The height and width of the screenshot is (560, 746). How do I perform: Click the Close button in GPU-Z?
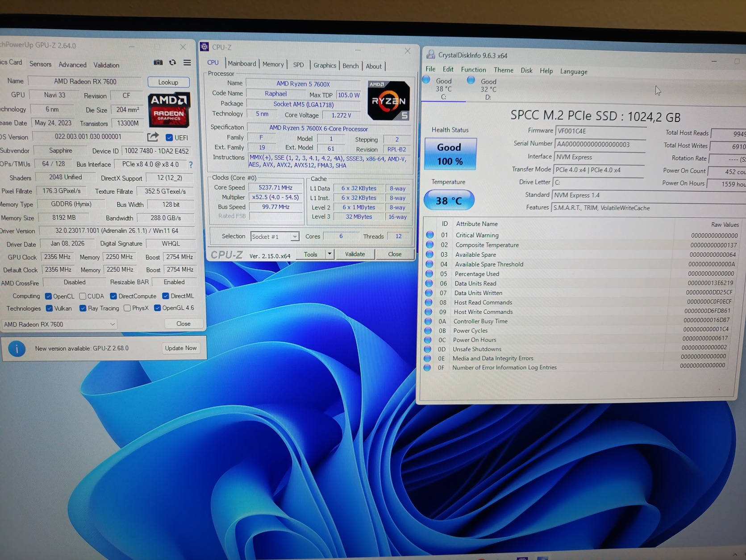point(183,324)
